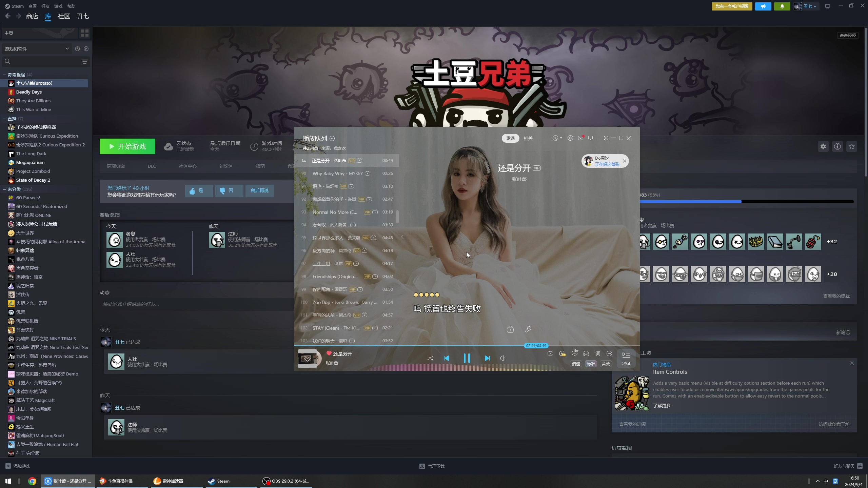868x488 pixels.
Task: Open the 讨论区 tab
Action: coord(226,166)
